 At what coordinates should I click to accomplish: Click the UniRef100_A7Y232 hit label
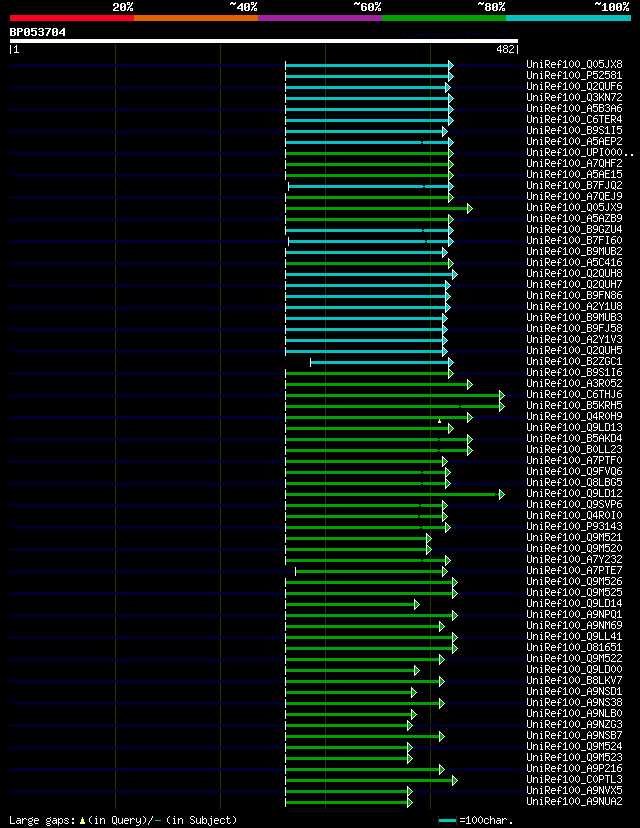[574, 560]
